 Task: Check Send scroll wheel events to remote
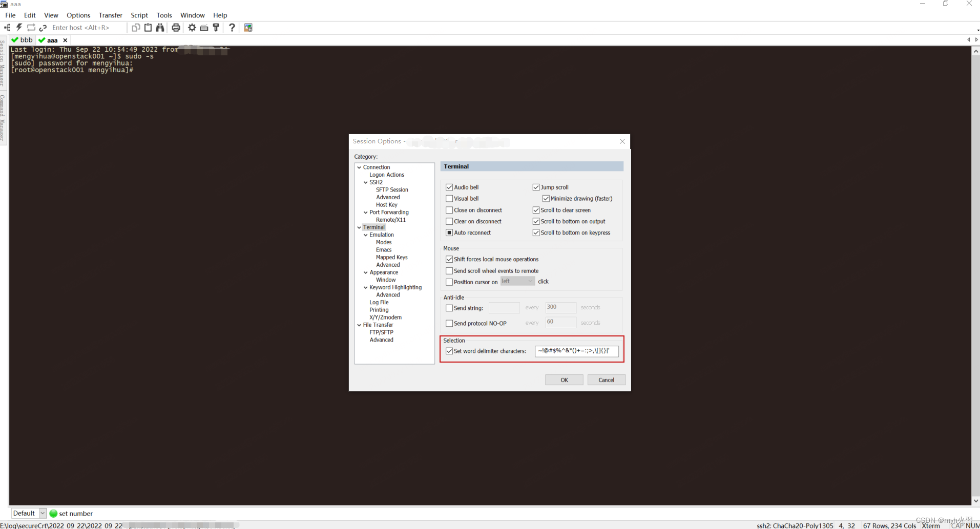[449, 270]
